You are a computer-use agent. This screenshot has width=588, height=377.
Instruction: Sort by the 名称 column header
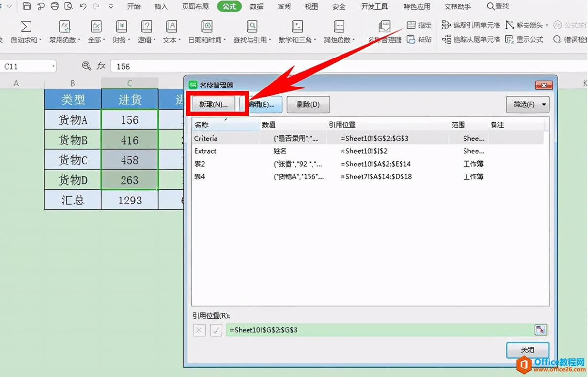coord(225,125)
